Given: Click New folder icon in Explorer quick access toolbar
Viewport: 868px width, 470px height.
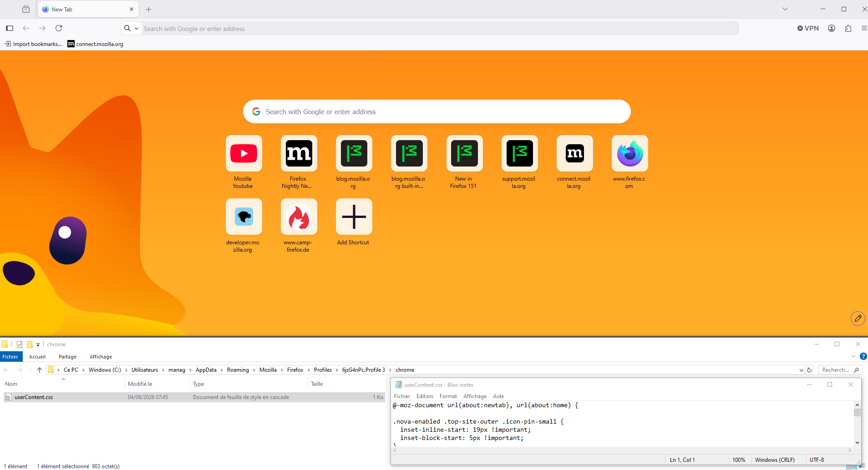Looking at the screenshot, I should point(30,344).
